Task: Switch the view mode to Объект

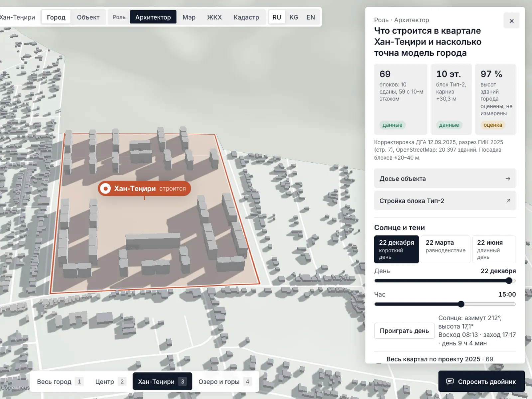Action: (88, 17)
